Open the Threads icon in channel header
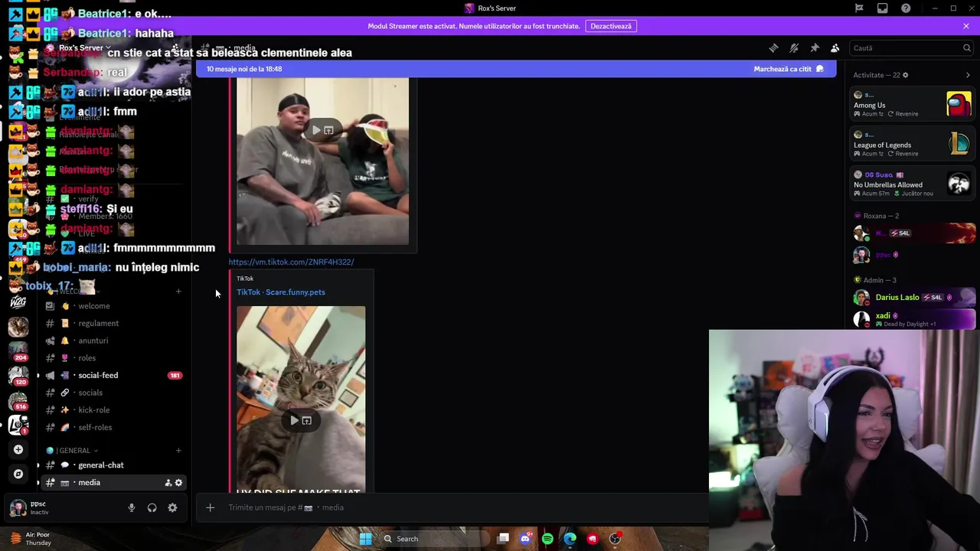 pos(773,48)
